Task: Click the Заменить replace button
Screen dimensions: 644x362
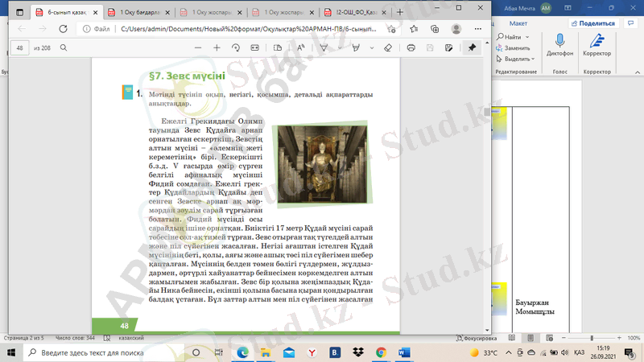Action: pyautogui.click(x=516, y=47)
